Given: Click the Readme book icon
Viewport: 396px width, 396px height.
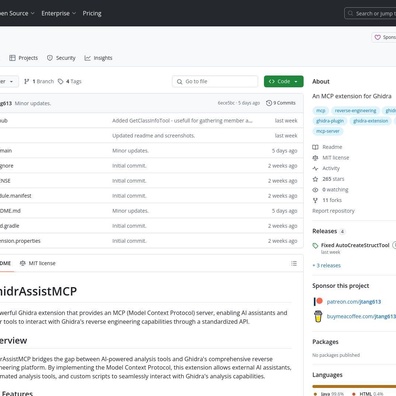Looking at the screenshot, I should (x=315, y=147).
